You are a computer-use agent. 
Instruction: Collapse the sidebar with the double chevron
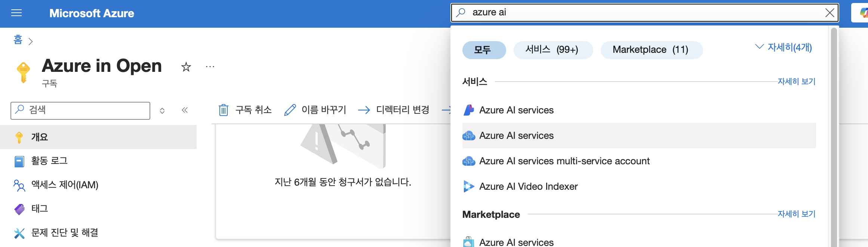click(x=185, y=110)
